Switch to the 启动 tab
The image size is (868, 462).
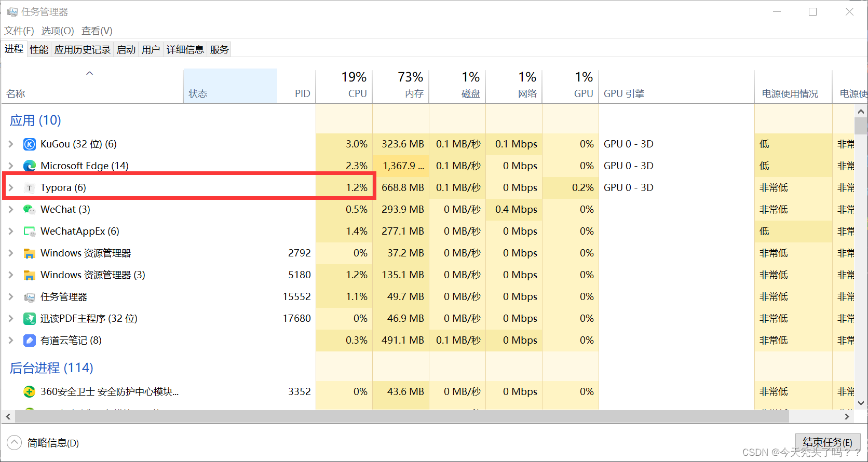pos(126,50)
